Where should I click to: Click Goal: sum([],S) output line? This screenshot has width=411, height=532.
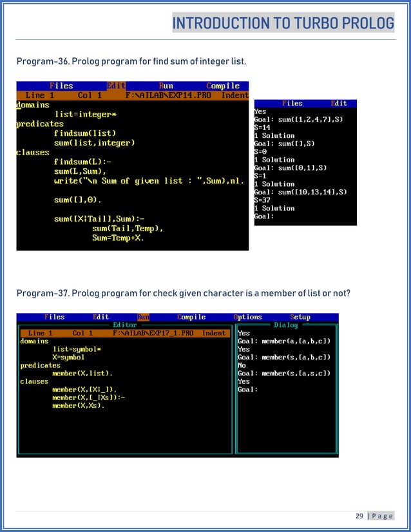(x=284, y=144)
